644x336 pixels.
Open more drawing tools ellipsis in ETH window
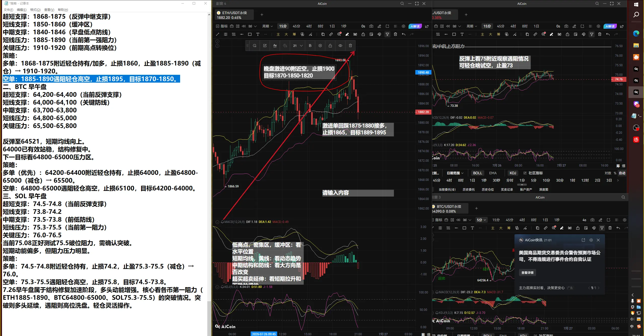tap(266, 34)
